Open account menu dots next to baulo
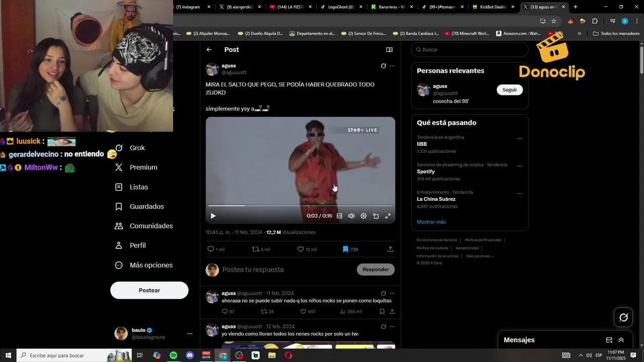 coord(190,334)
